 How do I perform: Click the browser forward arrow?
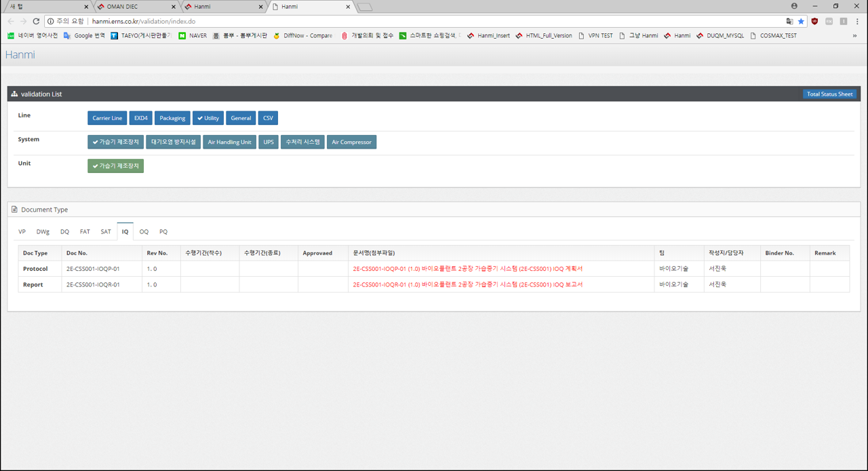[23, 21]
